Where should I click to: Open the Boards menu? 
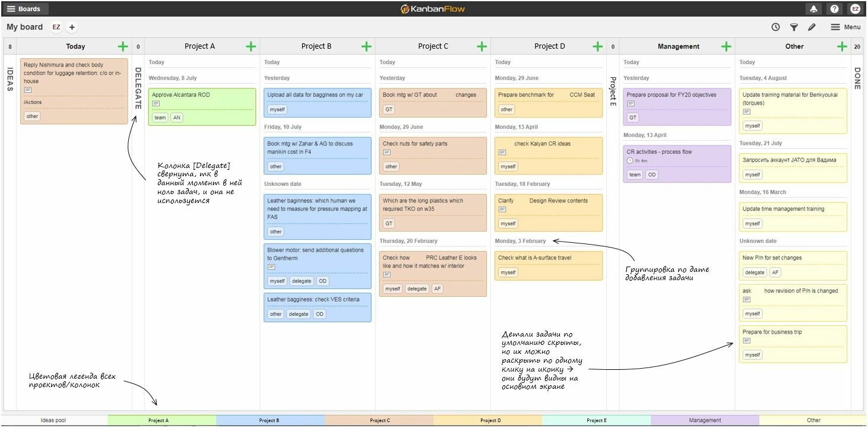(24, 9)
